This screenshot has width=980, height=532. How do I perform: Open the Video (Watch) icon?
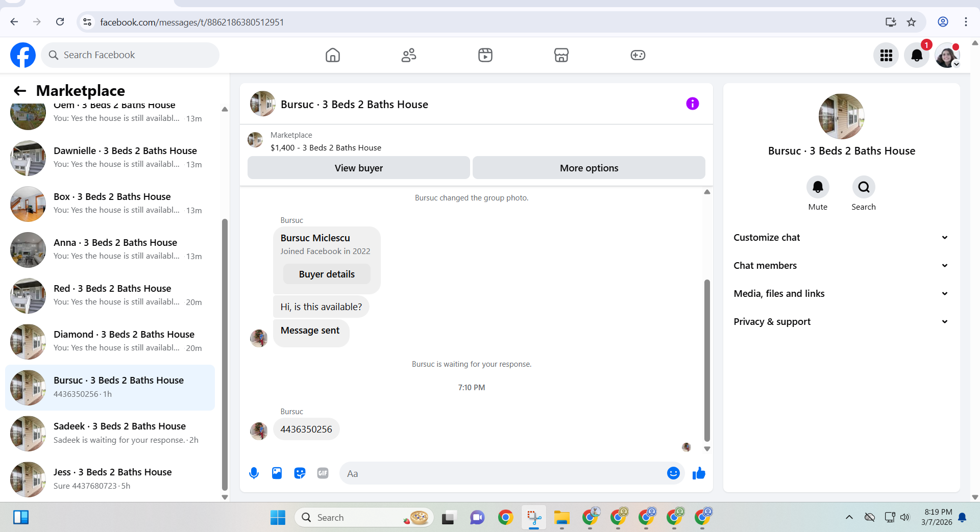(485, 55)
